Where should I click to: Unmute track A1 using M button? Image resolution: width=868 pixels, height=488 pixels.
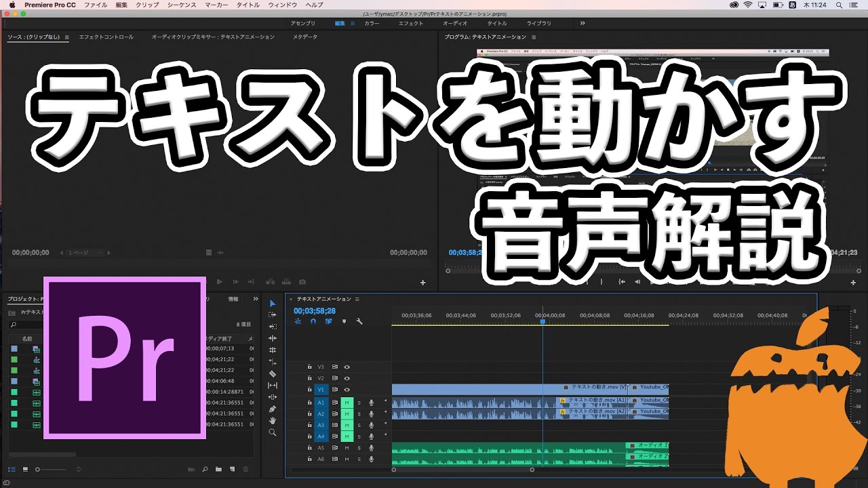click(x=347, y=403)
